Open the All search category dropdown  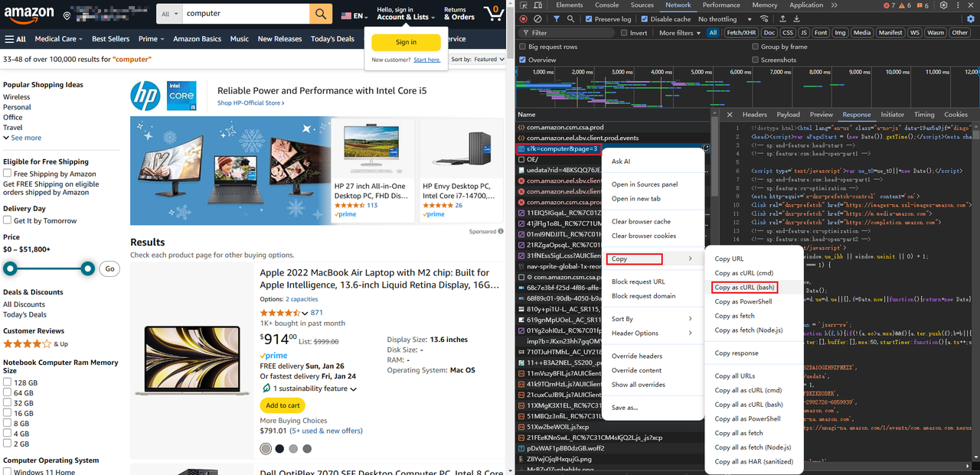tap(170, 14)
